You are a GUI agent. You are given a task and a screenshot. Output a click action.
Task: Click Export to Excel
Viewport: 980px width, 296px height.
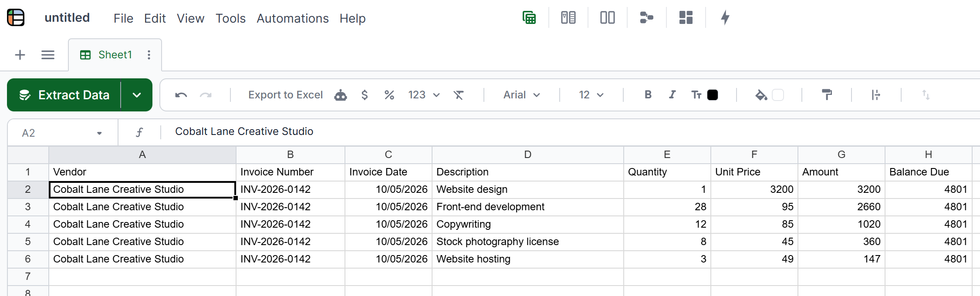tap(285, 95)
